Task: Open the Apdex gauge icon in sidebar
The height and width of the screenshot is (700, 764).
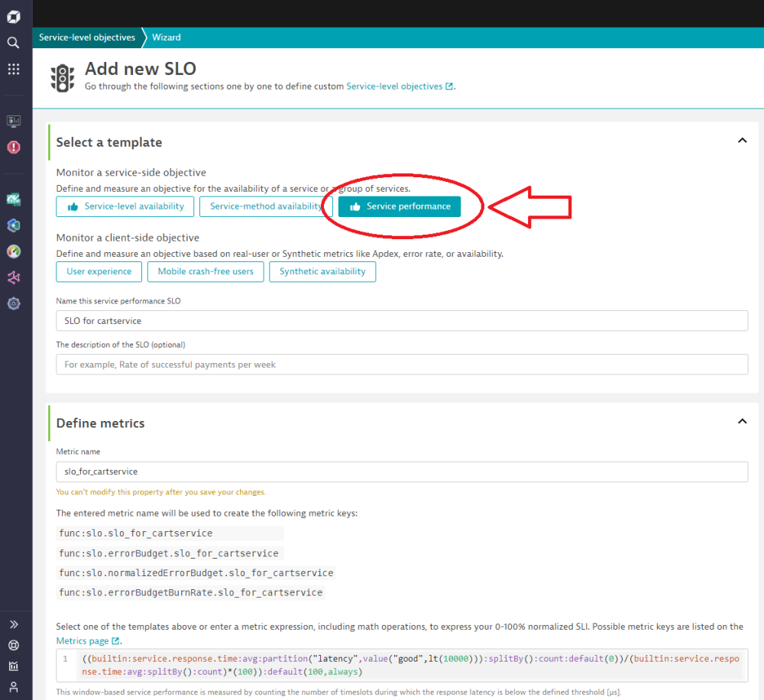Action: [13, 251]
